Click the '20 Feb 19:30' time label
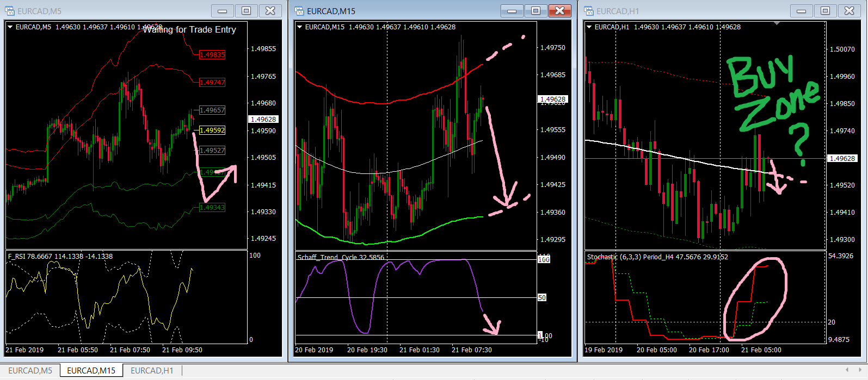 pos(367,350)
